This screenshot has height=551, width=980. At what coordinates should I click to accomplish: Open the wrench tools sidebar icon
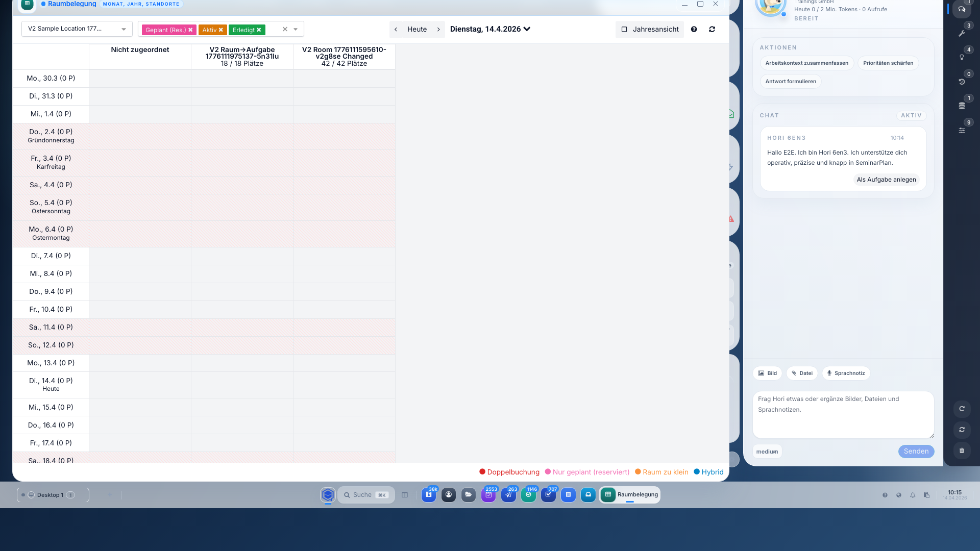[x=962, y=33]
